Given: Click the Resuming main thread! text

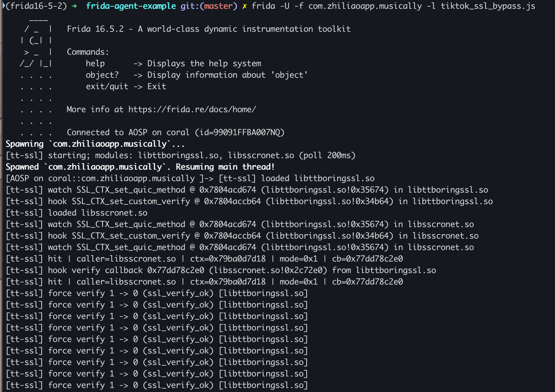Looking at the screenshot, I should (225, 167).
